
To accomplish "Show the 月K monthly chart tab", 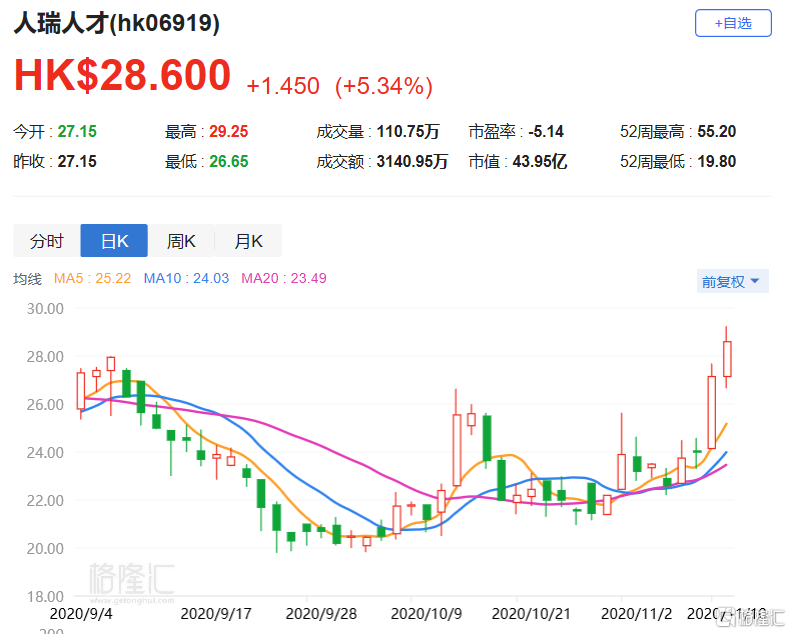I will [248, 241].
